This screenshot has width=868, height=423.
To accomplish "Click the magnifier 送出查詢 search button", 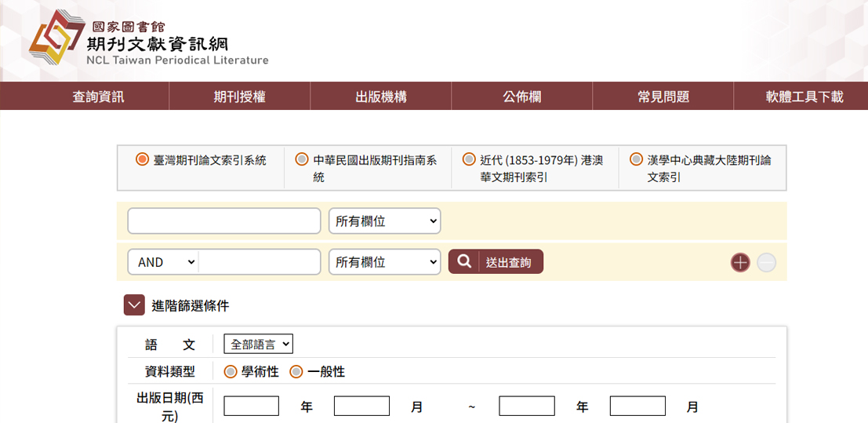I will click(x=496, y=262).
